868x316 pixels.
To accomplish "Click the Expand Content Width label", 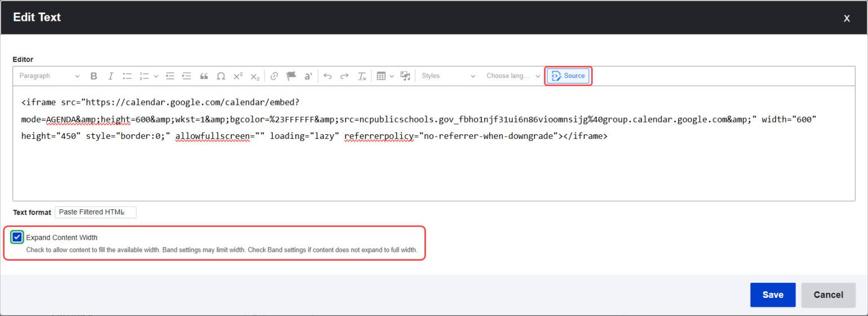I will [x=61, y=238].
